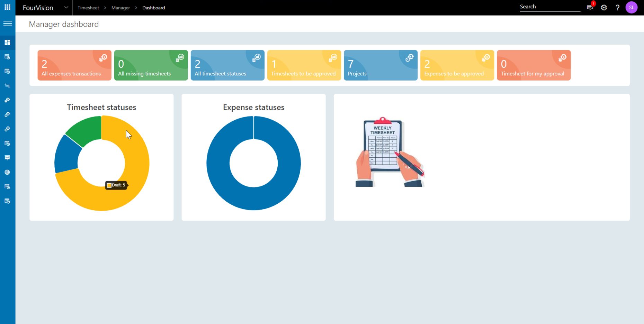Click the SL user avatar
The image size is (644, 324).
click(632, 7)
